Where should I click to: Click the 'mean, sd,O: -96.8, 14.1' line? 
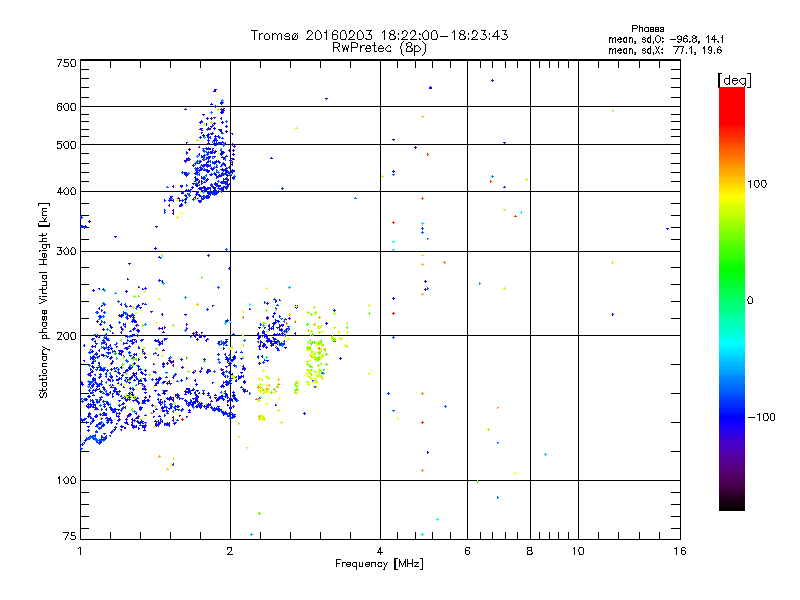(x=666, y=39)
